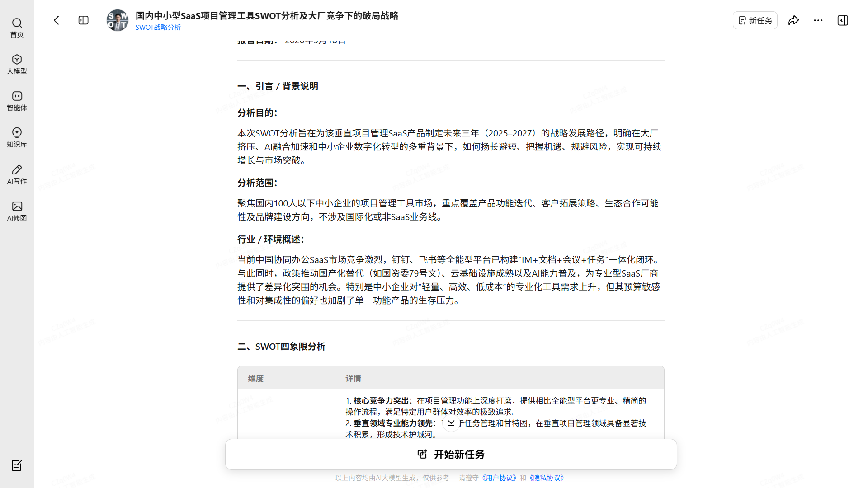Viewport: 868px width, 488px height.
Task: Click the 维度 table column header
Action: pyautogui.click(x=255, y=378)
